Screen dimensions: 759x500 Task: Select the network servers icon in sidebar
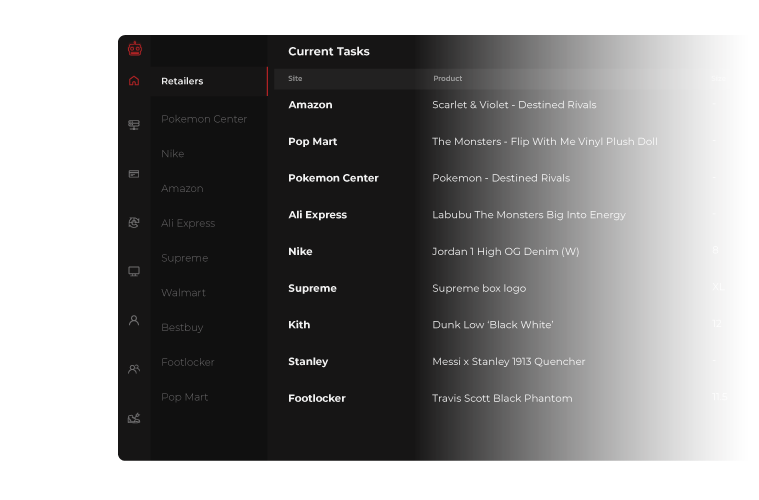[134, 125]
